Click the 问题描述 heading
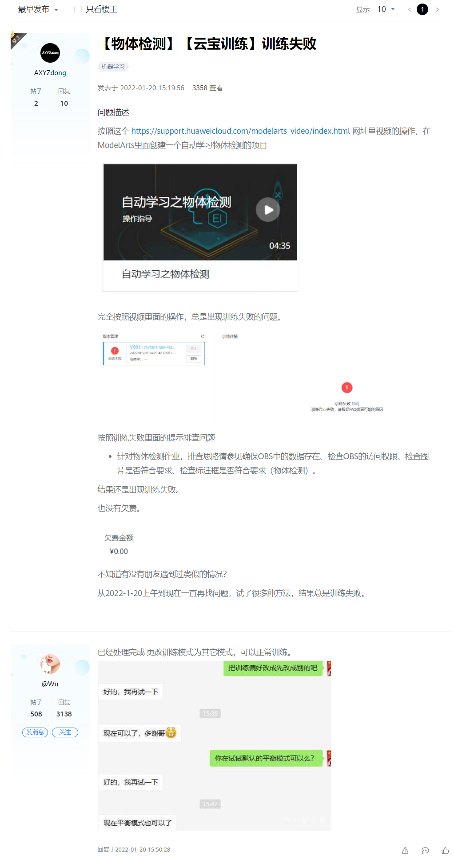 (113, 112)
